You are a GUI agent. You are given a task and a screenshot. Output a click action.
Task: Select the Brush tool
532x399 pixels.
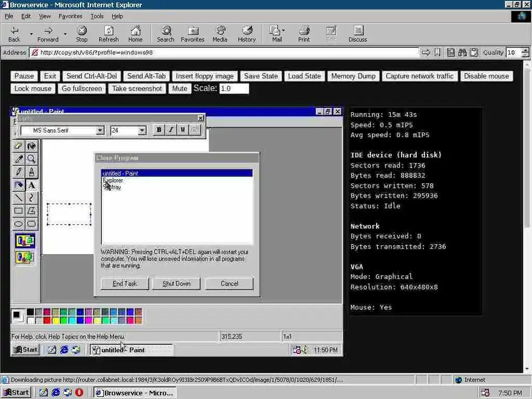tap(32, 172)
